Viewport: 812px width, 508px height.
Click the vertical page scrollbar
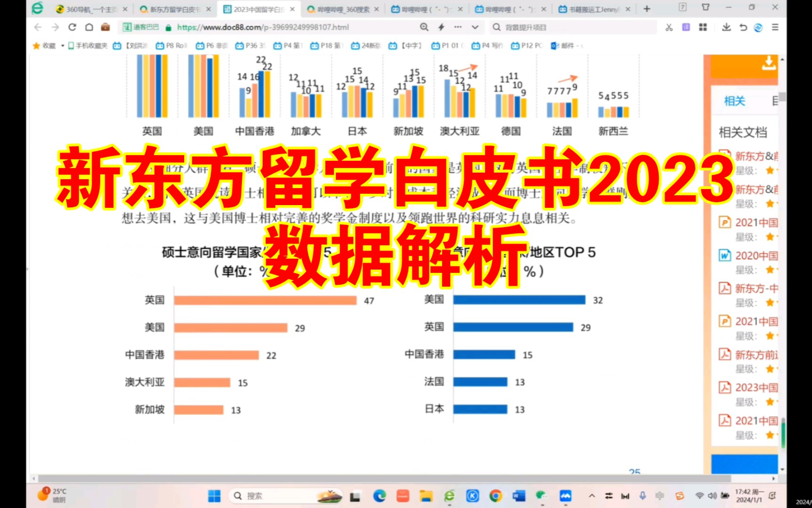point(782,96)
